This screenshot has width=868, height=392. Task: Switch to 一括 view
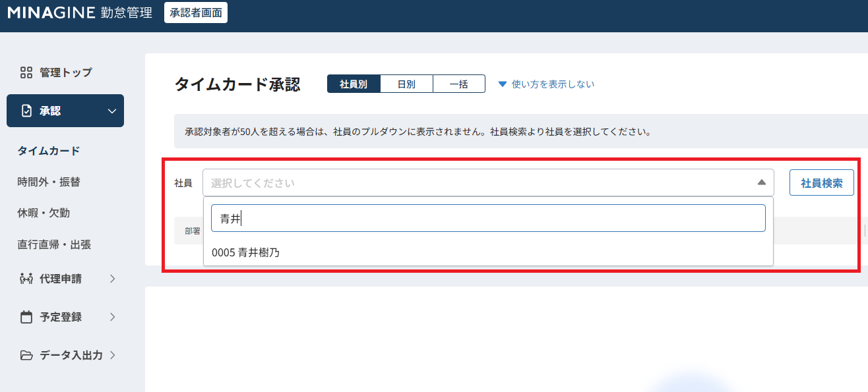458,84
